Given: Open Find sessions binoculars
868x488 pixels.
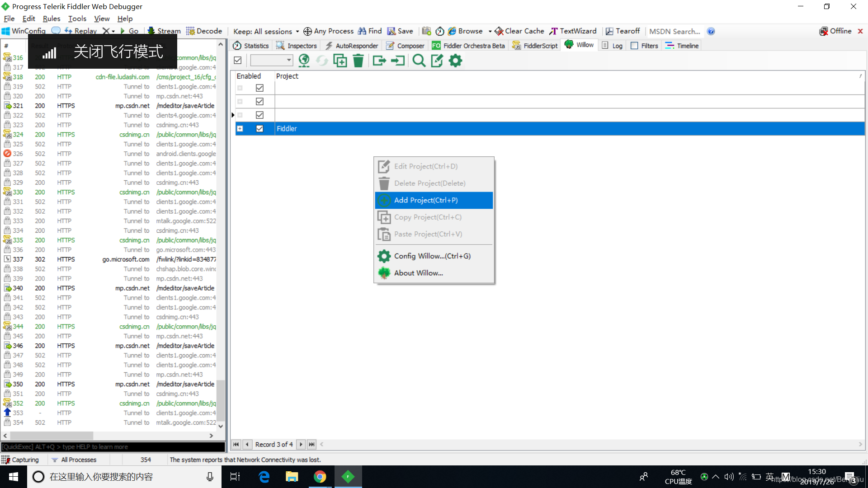Looking at the screenshot, I should tap(370, 31).
